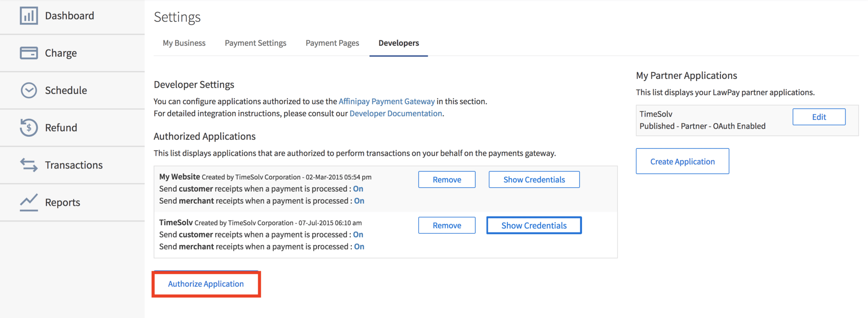Switch to the My Business tab
The width and height of the screenshot is (868, 318).
pyautogui.click(x=184, y=43)
